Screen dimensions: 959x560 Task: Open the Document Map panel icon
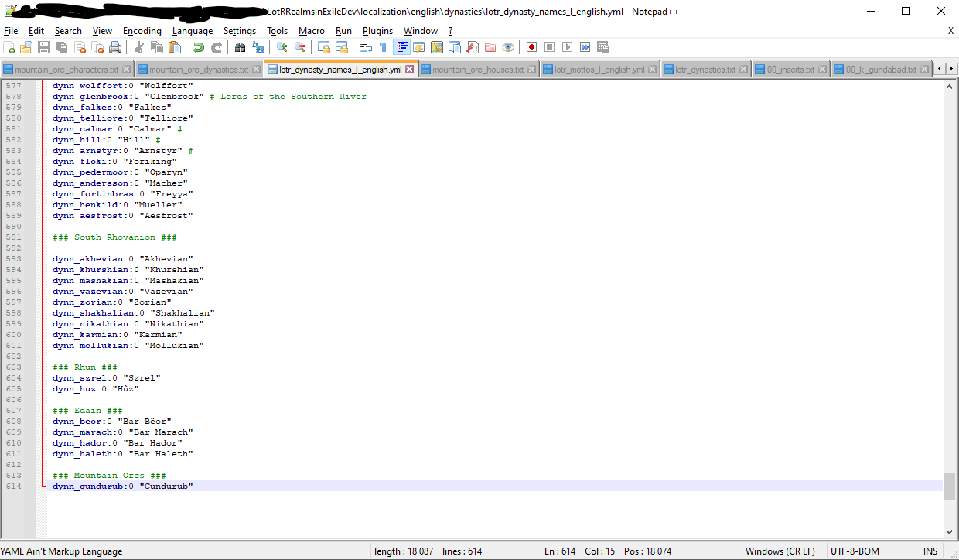pos(437,47)
